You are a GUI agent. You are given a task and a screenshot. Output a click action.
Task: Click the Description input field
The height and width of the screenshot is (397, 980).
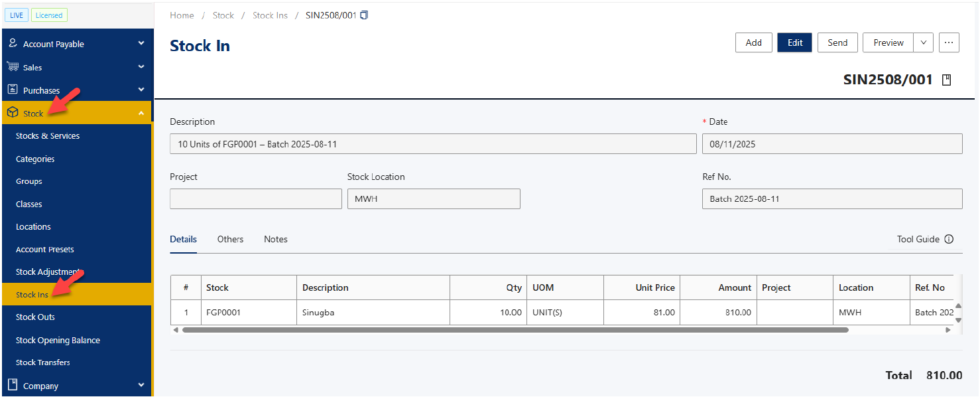coord(433,144)
